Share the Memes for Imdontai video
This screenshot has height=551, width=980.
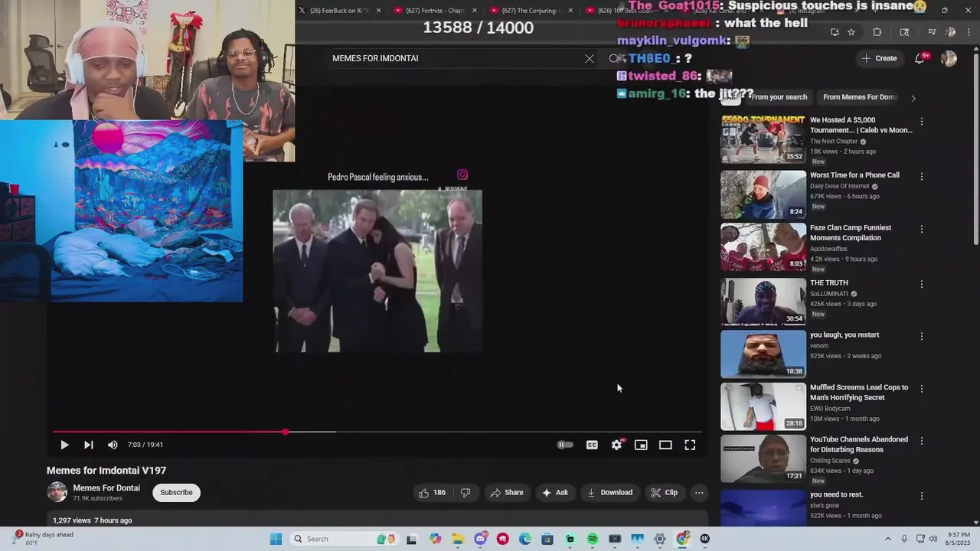507,493
